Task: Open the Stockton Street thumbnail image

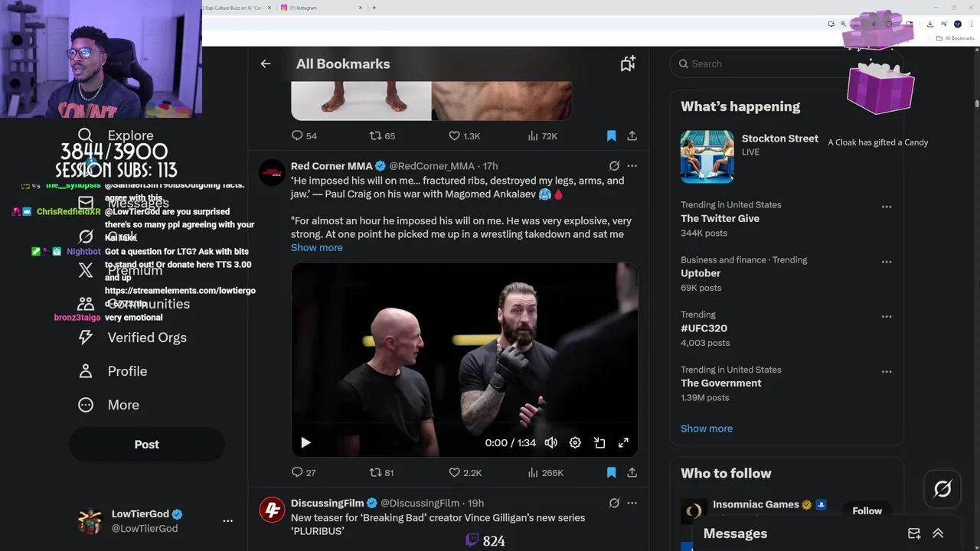Action: [707, 156]
